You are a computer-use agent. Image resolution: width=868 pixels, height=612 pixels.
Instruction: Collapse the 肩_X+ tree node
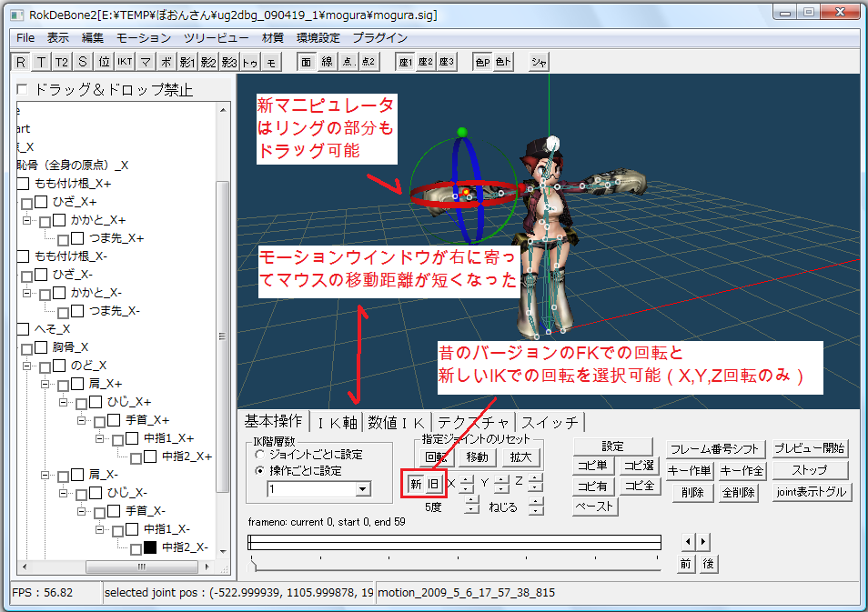coord(44,385)
